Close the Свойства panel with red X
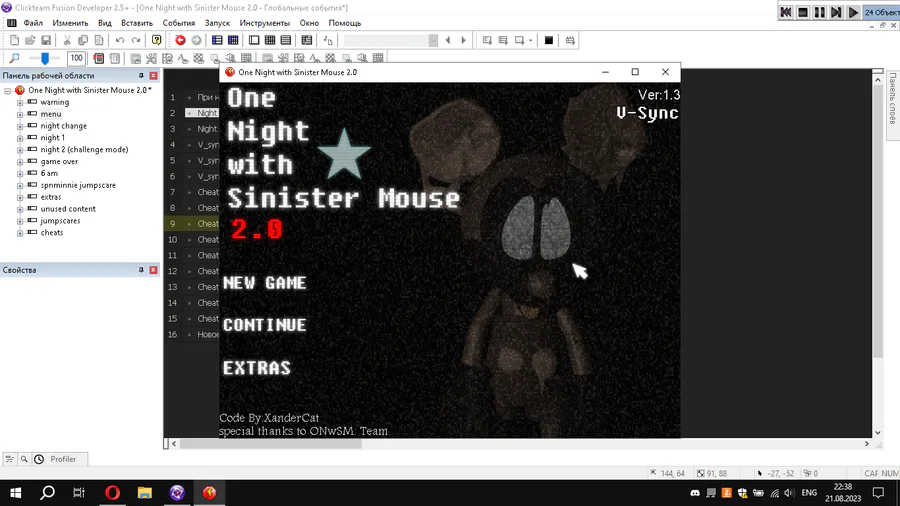900x506 pixels. pos(153,270)
